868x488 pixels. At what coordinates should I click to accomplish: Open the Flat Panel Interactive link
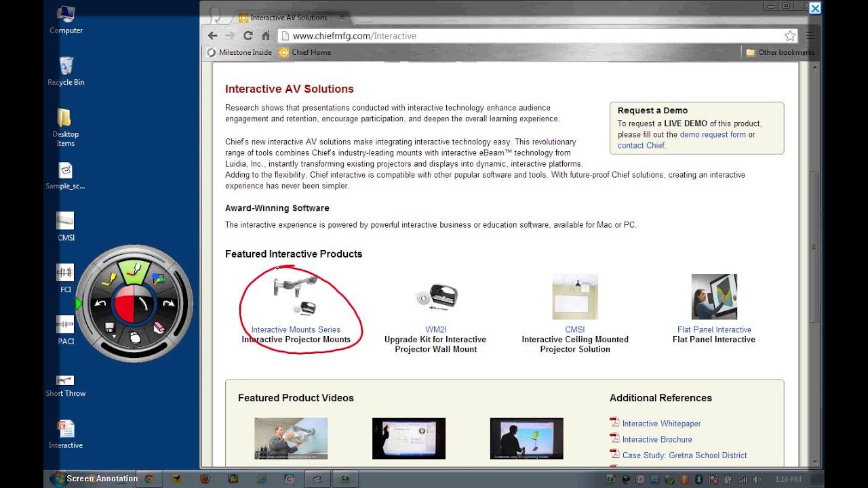(x=714, y=330)
